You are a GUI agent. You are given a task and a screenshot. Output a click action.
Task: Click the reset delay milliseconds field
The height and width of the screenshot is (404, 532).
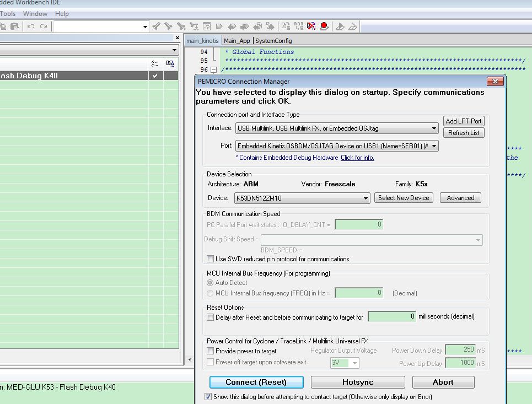(392, 316)
